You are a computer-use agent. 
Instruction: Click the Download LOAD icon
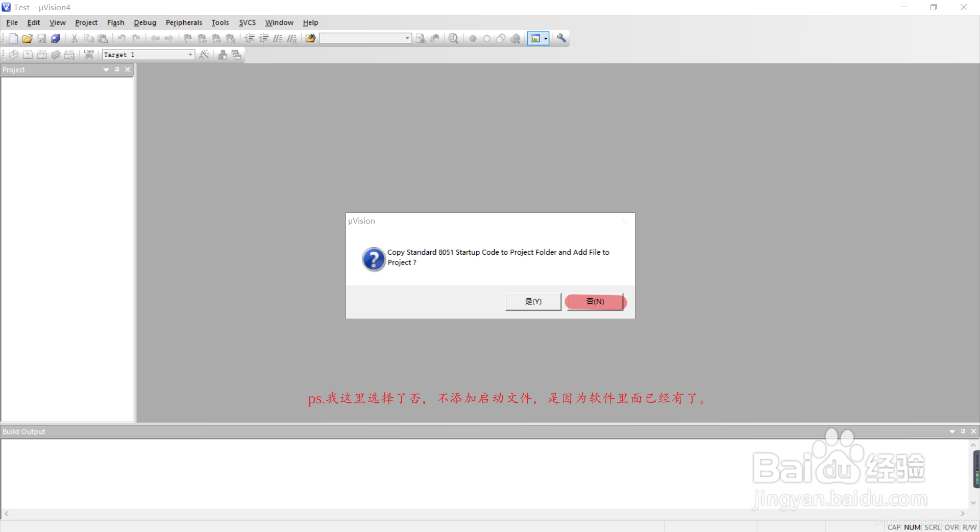(x=89, y=55)
